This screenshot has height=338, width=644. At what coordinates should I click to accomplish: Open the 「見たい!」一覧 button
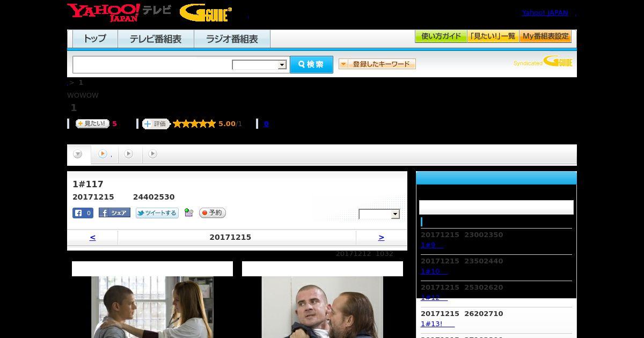click(493, 36)
